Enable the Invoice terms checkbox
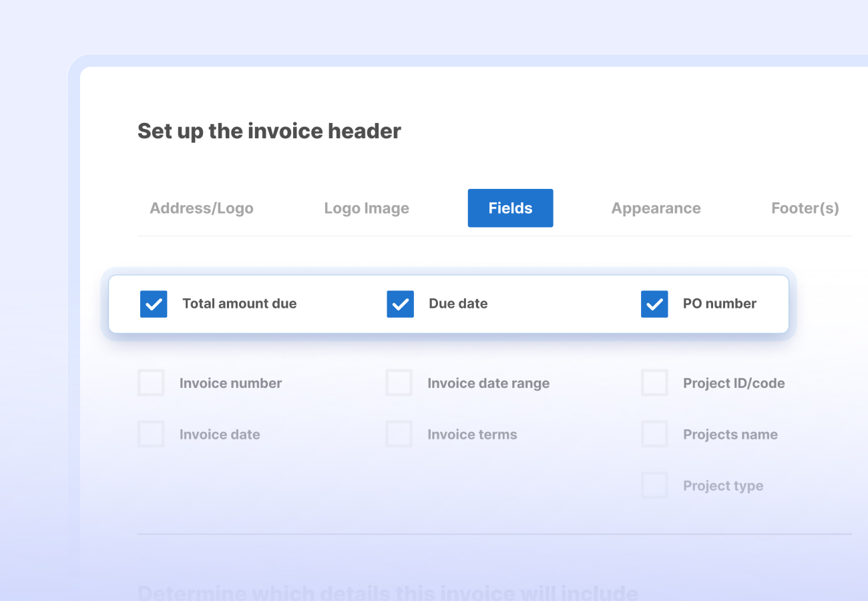 point(399,434)
